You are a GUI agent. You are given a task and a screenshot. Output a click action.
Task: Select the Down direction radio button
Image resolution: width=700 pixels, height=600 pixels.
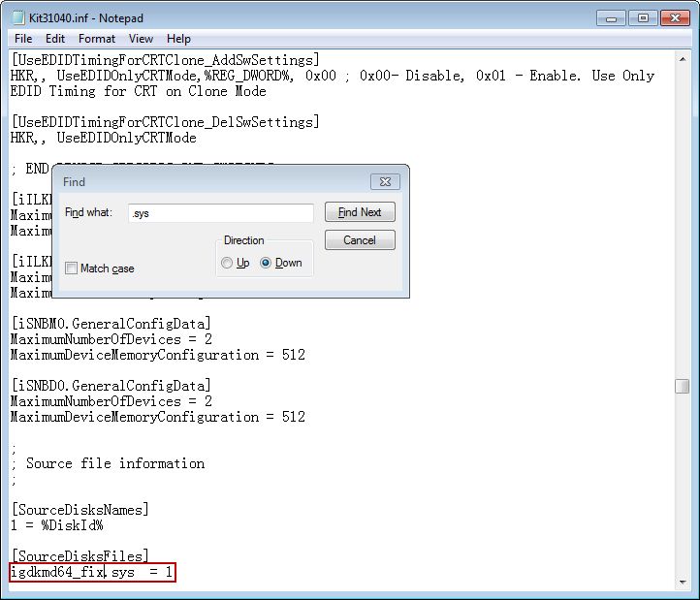(267, 263)
